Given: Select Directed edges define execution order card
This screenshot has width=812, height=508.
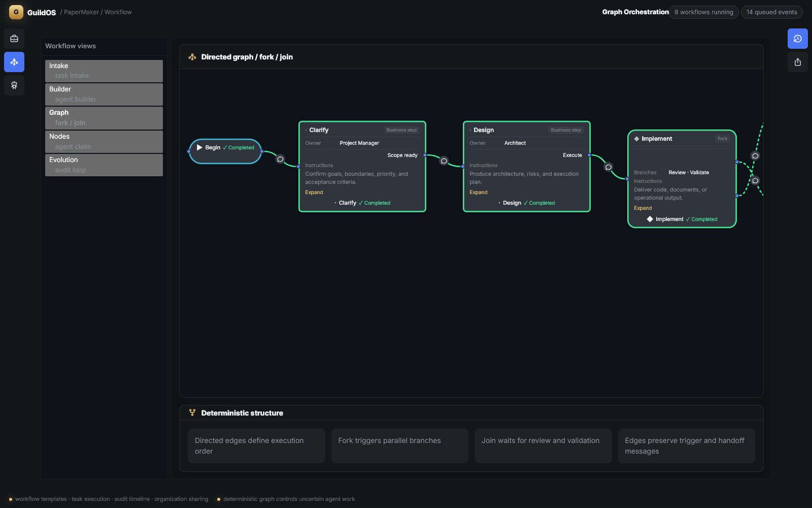Looking at the screenshot, I should pyautogui.click(x=256, y=446).
